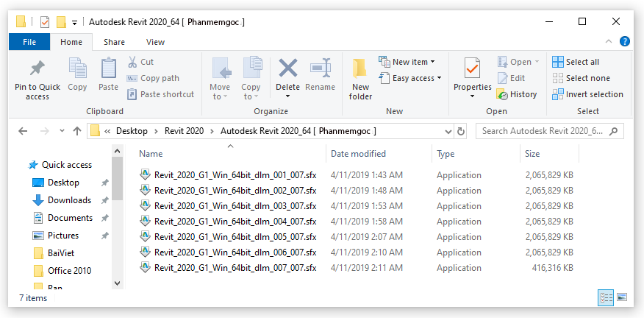Click the sidebar scroll down arrow
The width and height of the screenshot is (644, 318).
(x=117, y=283)
